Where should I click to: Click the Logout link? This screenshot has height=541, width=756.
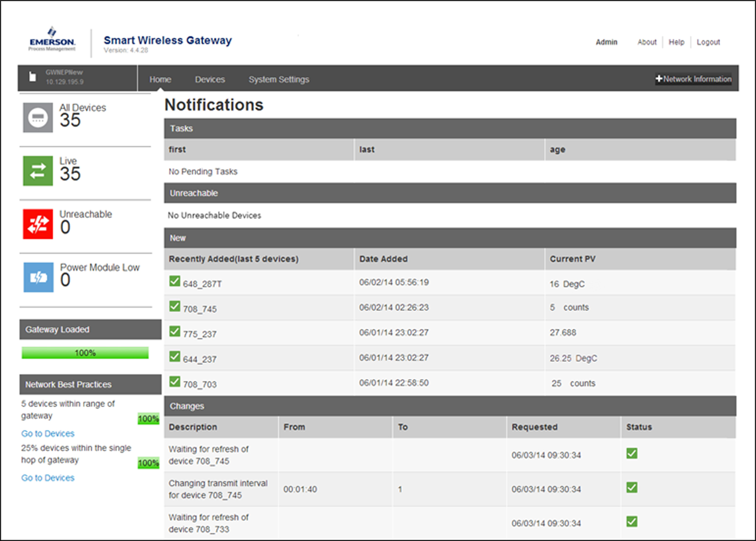coord(708,42)
